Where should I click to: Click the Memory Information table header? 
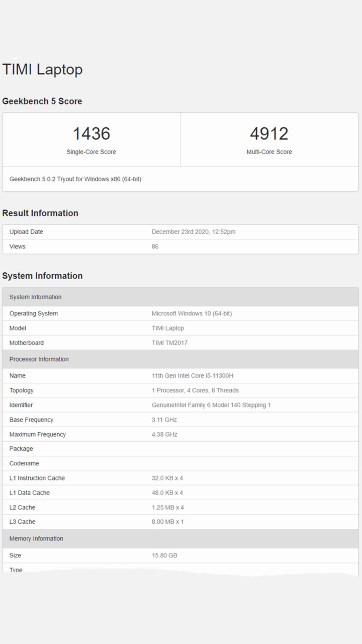[x=180, y=538]
